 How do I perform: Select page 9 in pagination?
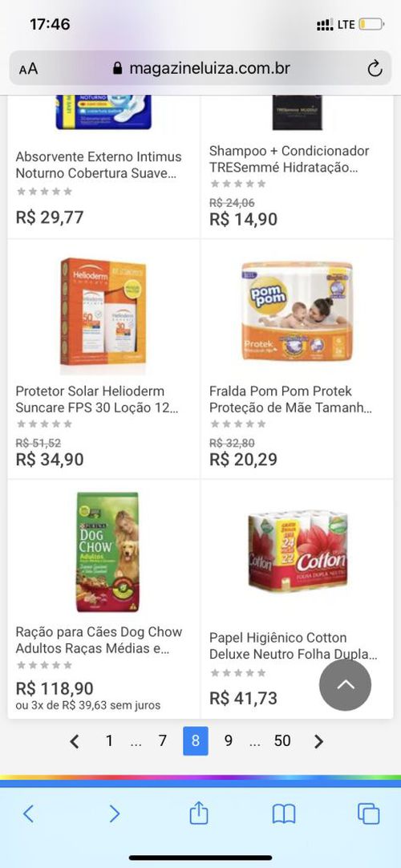click(228, 740)
